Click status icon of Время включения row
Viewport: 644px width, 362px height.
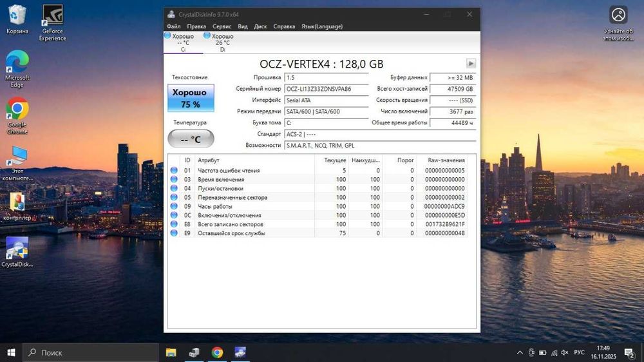(174, 180)
